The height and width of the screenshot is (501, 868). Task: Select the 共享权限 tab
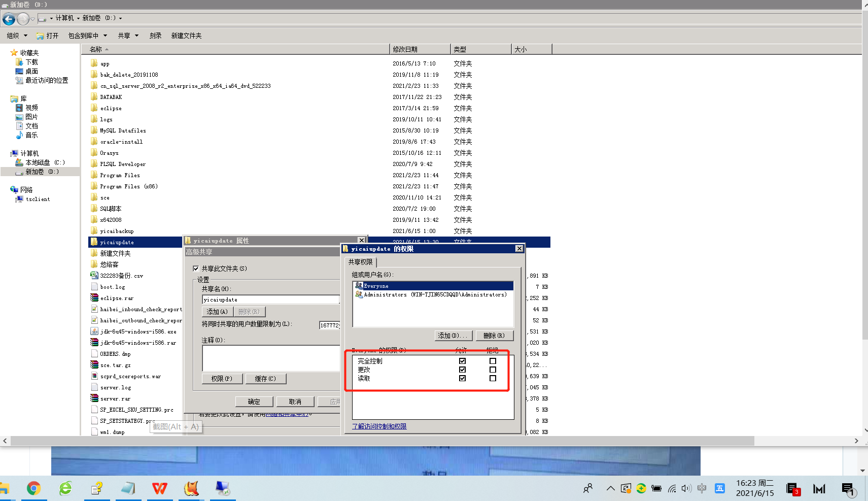(x=361, y=262)
